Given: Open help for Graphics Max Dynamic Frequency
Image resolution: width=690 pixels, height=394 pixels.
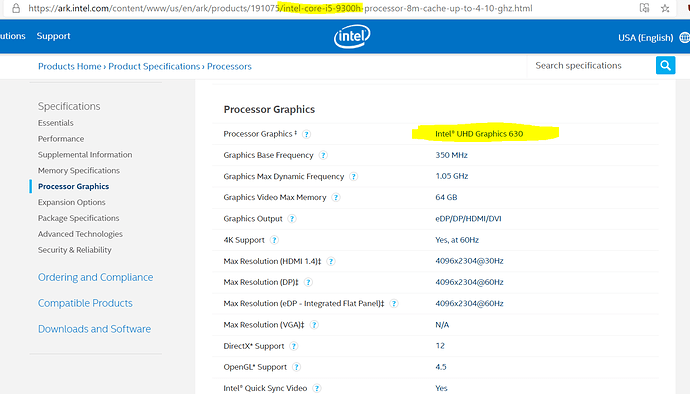Looking at the screenshot, I should [353, 177].
